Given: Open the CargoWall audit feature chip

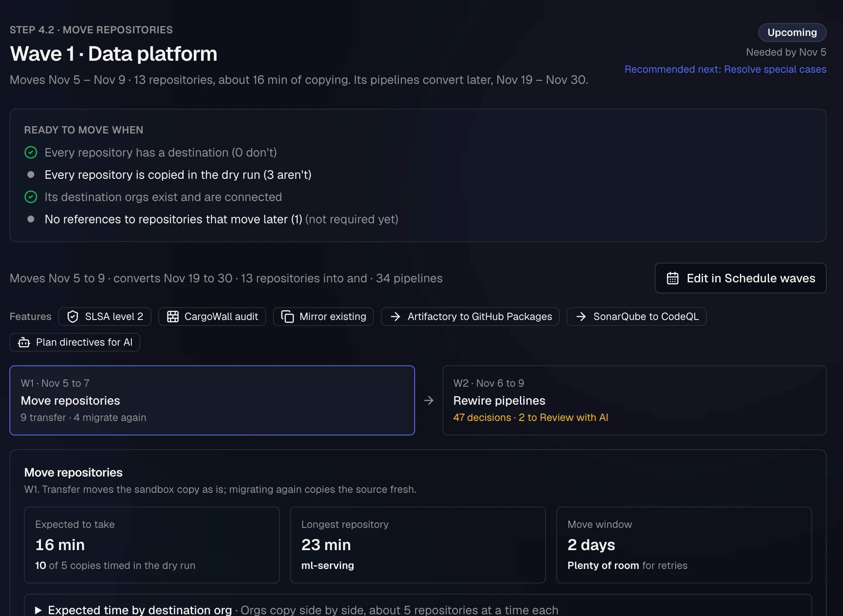Looking at the screenshot, I should pos(212,317).
